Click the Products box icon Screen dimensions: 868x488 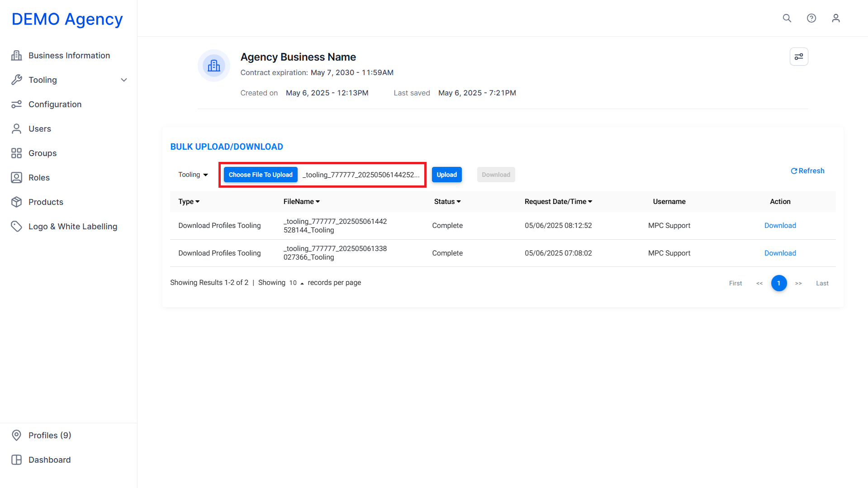coord(17,202)
